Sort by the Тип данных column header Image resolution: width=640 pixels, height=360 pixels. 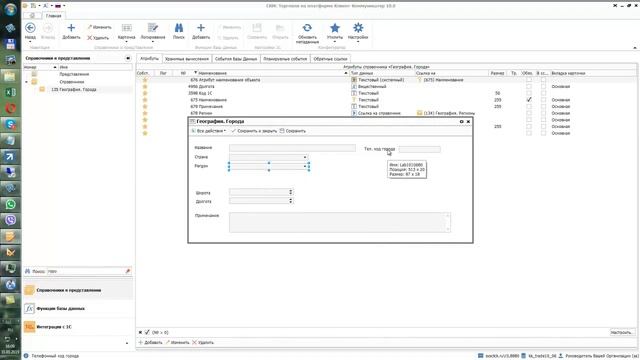tap(382, 73)
